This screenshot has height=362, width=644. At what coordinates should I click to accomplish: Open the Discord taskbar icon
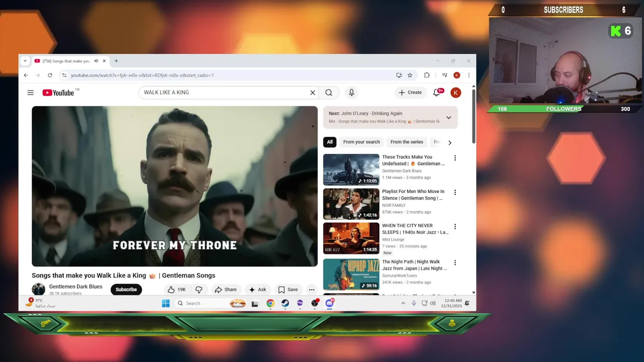pyautogui.click(x=330, y=303)
